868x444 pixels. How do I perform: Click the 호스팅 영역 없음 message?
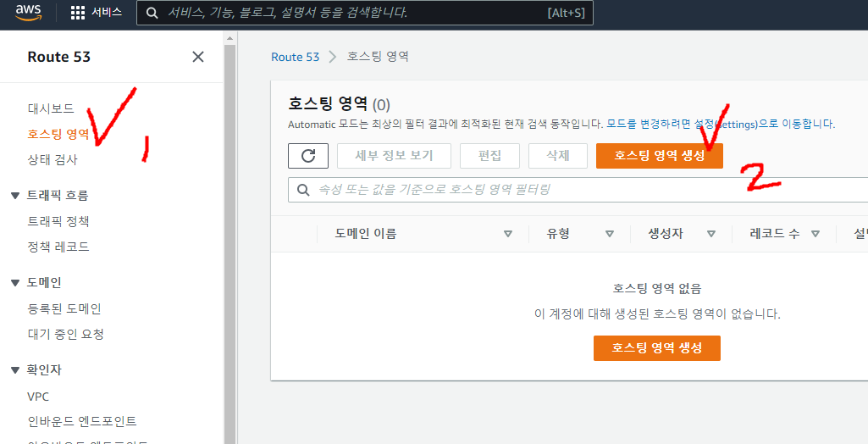coord(657,288)
